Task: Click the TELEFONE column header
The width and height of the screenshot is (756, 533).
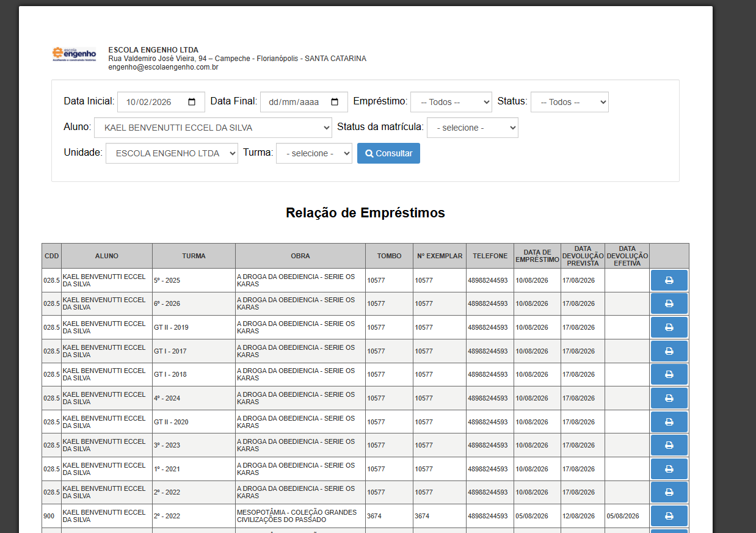Action: [490, 256]
